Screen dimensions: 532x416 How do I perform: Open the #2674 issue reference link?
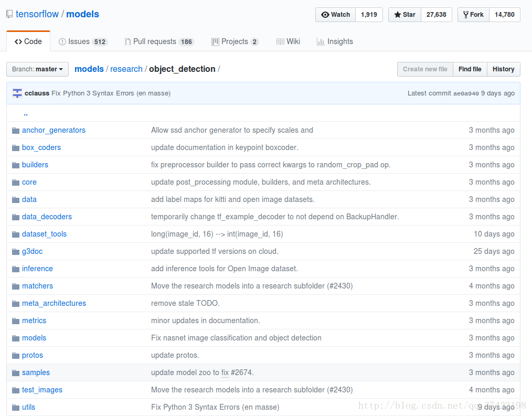click(x=241, y=372)
